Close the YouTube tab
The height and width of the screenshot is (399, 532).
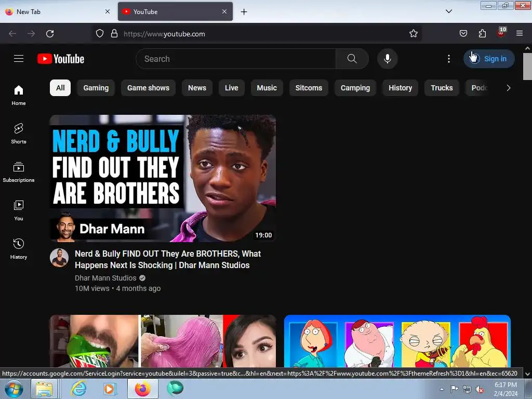224,12
